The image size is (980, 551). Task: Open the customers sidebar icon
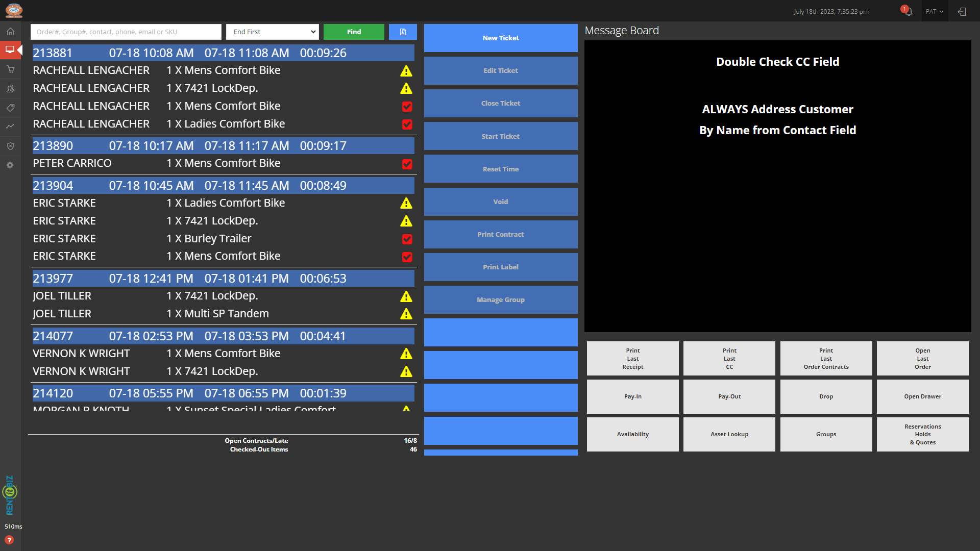click(x=10, y=89)
